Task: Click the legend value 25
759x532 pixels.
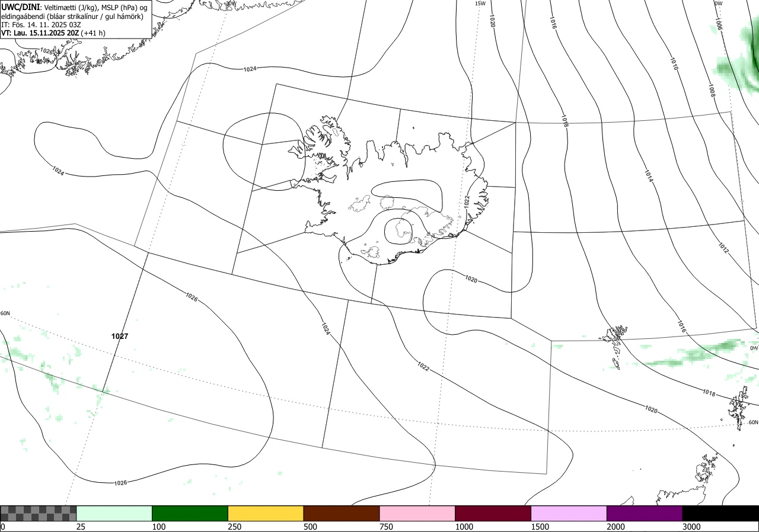Action: pyautogui.click(x=81, y=527)
